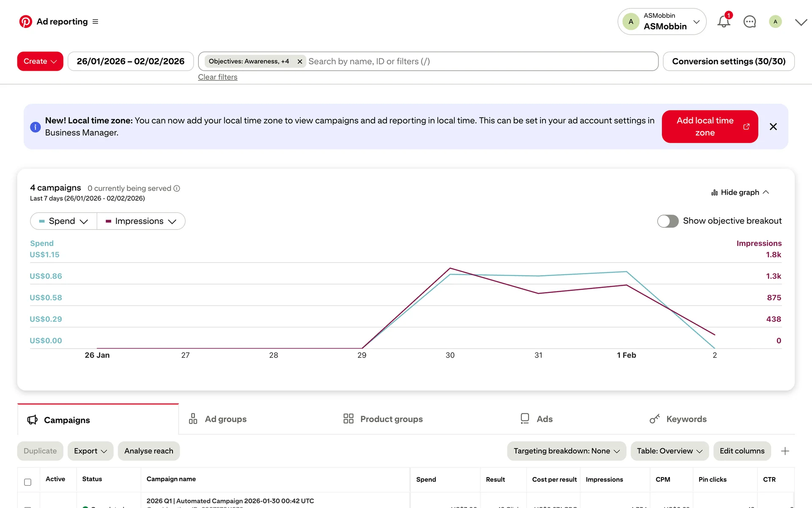Image resolution: width=812 pixels, height=508 pixels.
Task: Click the Clear filters link
Action: (217, 77)
